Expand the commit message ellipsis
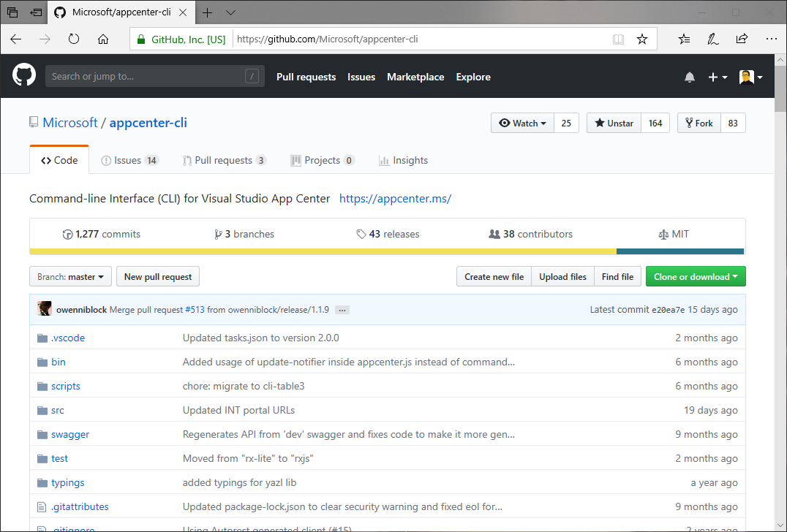This screenshot has height=532, width=787. click(342, 310)
